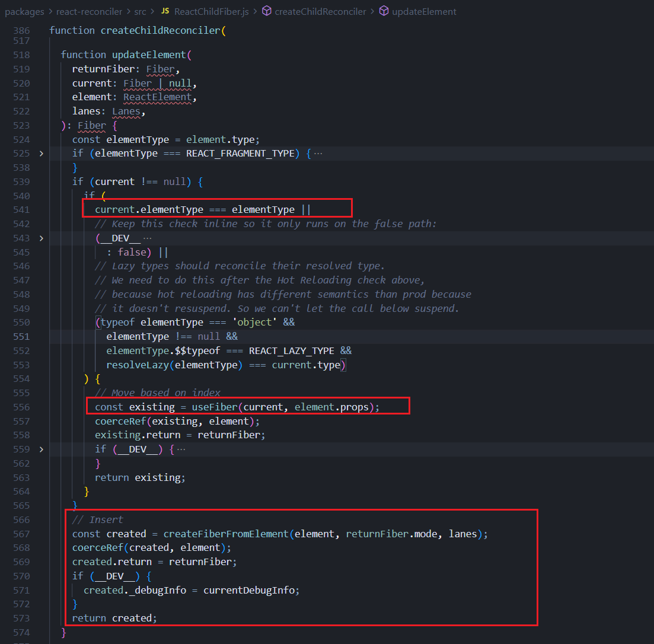Place cursor on useFiber call
Image resolution: width=654 pixels, height=644 pixels.
(215, 407)
